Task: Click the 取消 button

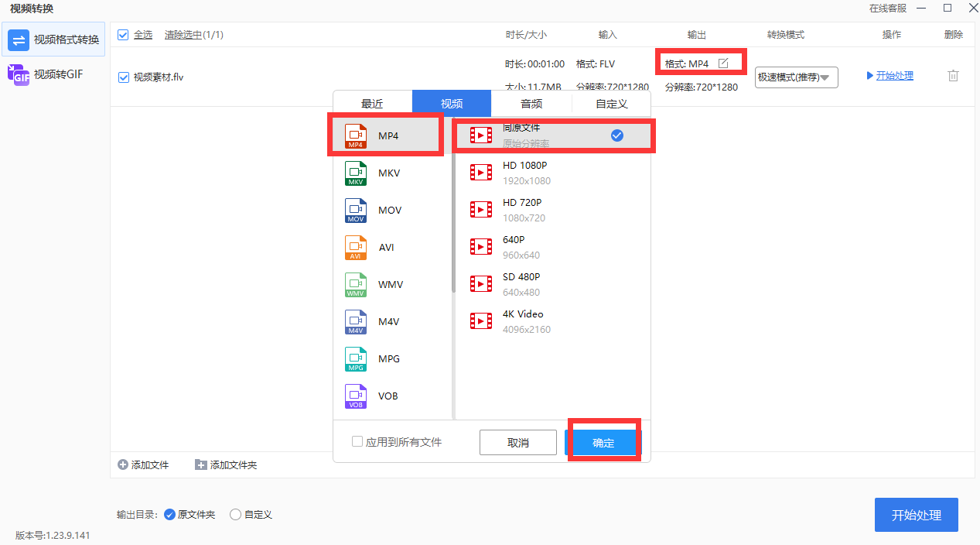Action: (x=518, y=442)
